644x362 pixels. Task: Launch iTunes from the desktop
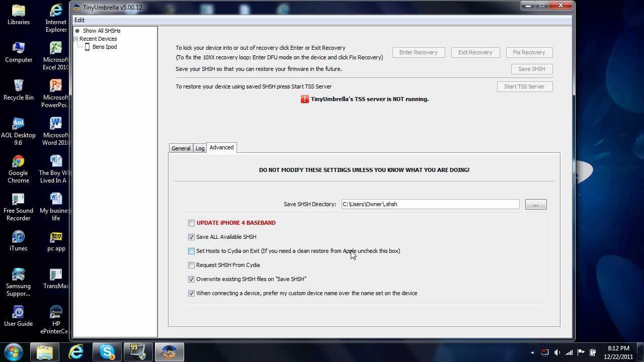click(19, 241)
